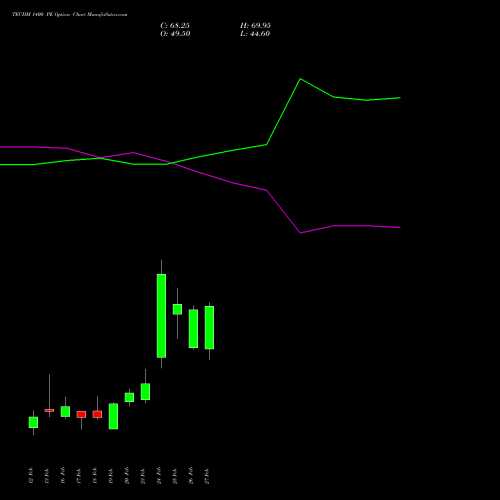Click the last green candle for 27 Feb
The height and width of the screenshot is (500, 500).
(209, 327)
